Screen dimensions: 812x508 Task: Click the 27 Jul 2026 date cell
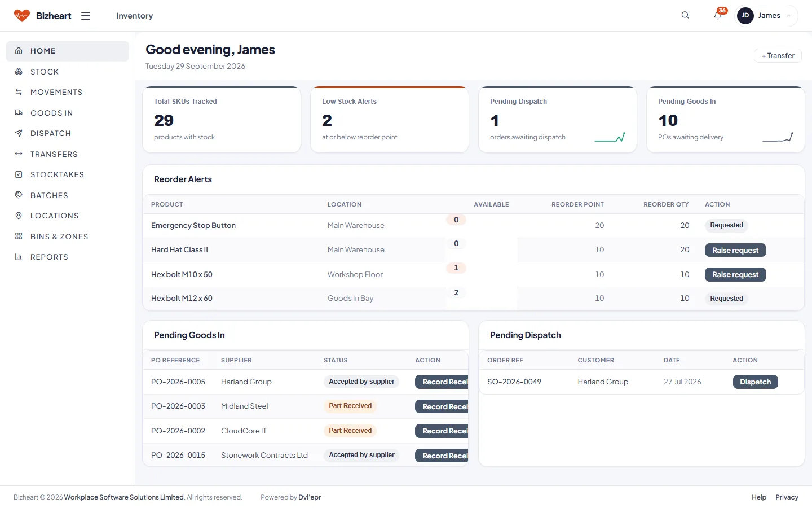(682, 382)
